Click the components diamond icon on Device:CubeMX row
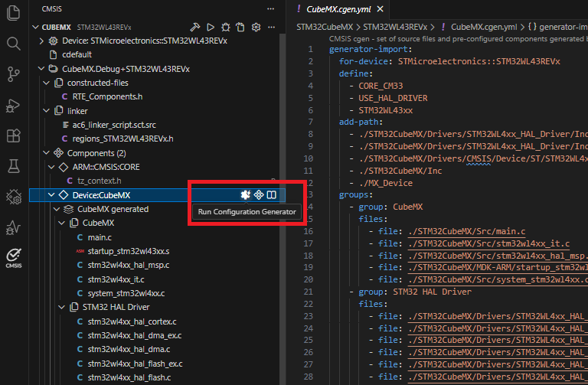 tap(259, 194)
